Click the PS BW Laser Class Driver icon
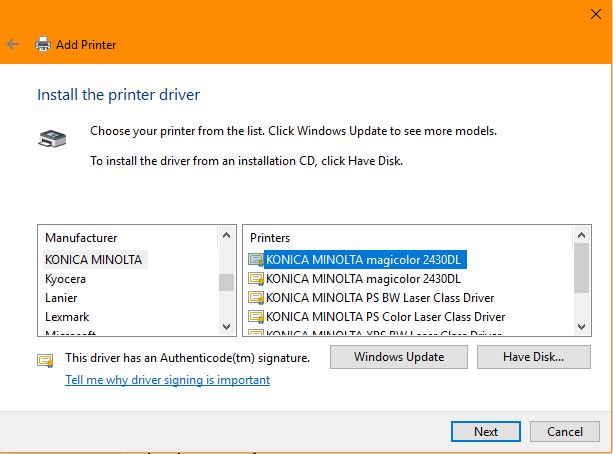This screenshot has width=613, height=454. tap(256, 298)
